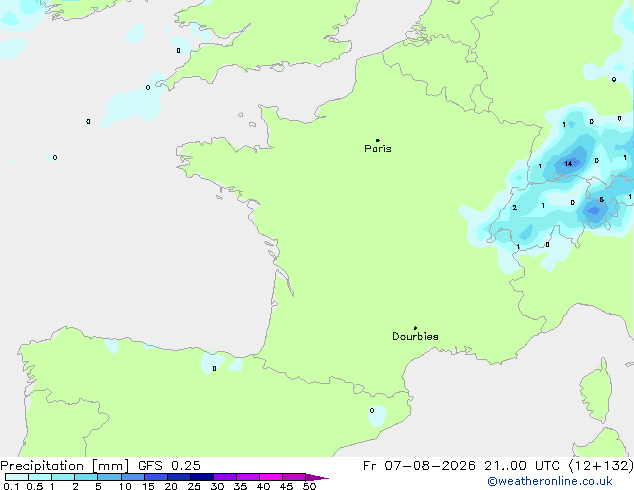
Task: Click the legend number label 0.1
Action: (11, 486)
